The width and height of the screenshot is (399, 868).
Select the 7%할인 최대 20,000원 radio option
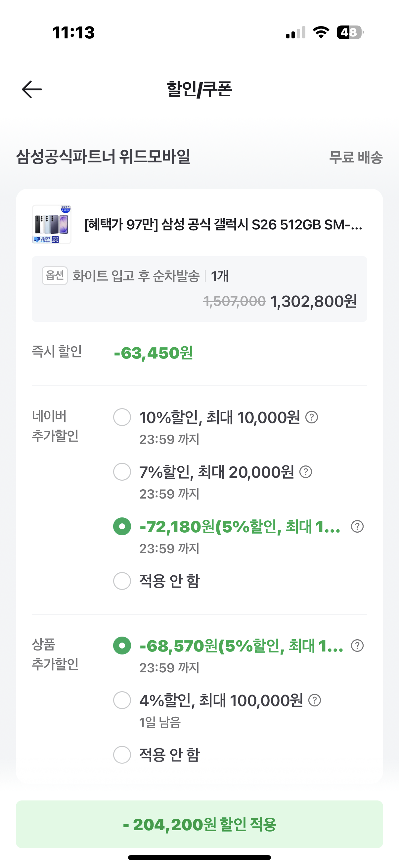tap(122, 472)
